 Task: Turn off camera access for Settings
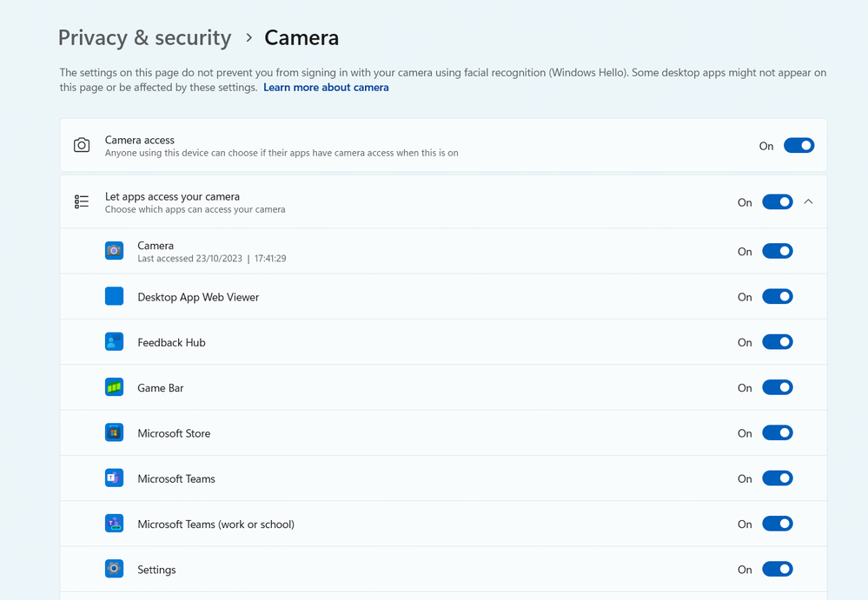[777, 569]
